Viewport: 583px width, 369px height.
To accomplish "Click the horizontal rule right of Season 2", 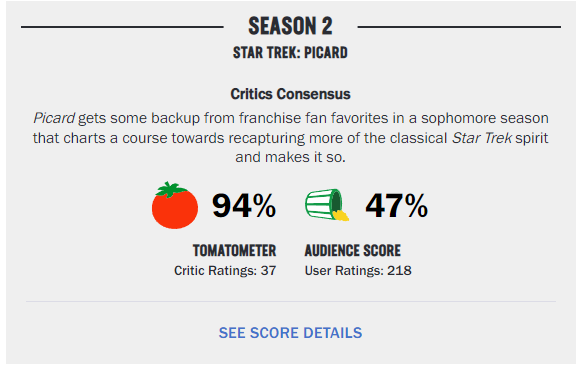I will point(459,27).
